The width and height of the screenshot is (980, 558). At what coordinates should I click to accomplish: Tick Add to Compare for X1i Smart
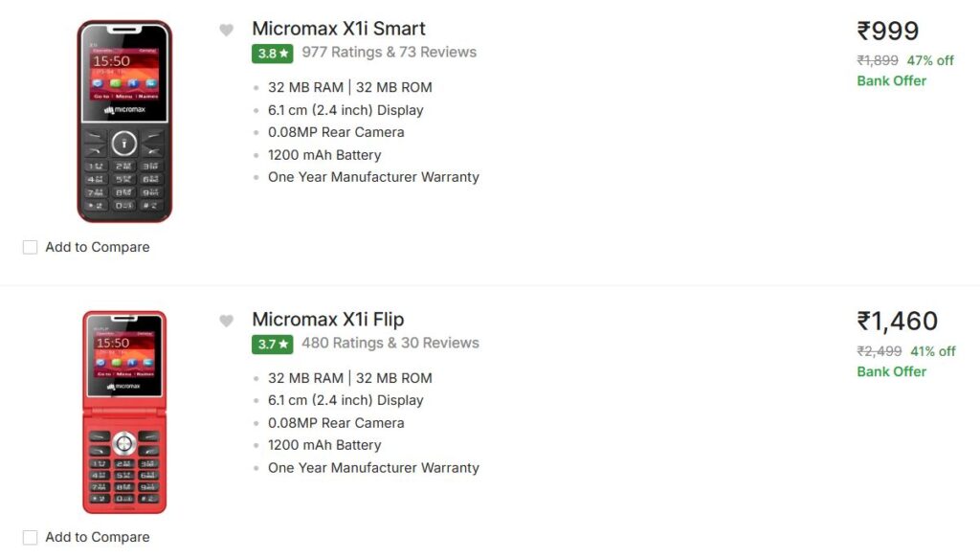pos(30,247)
